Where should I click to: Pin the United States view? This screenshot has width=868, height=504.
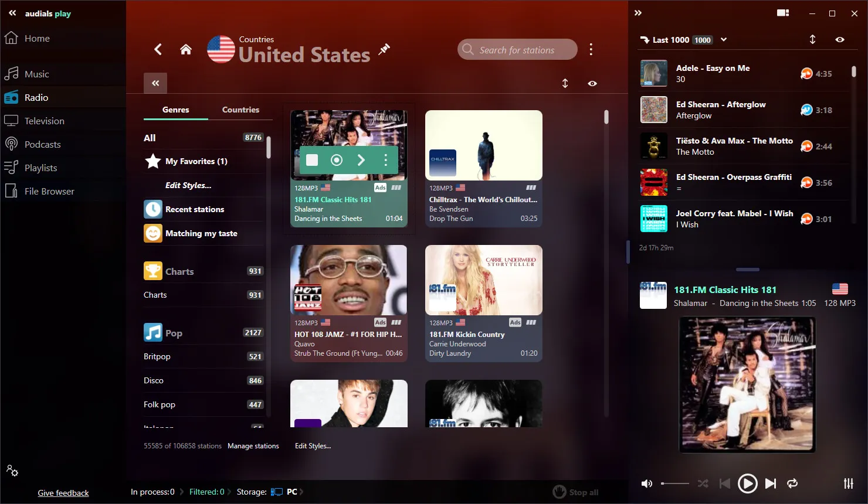(384, 49)
